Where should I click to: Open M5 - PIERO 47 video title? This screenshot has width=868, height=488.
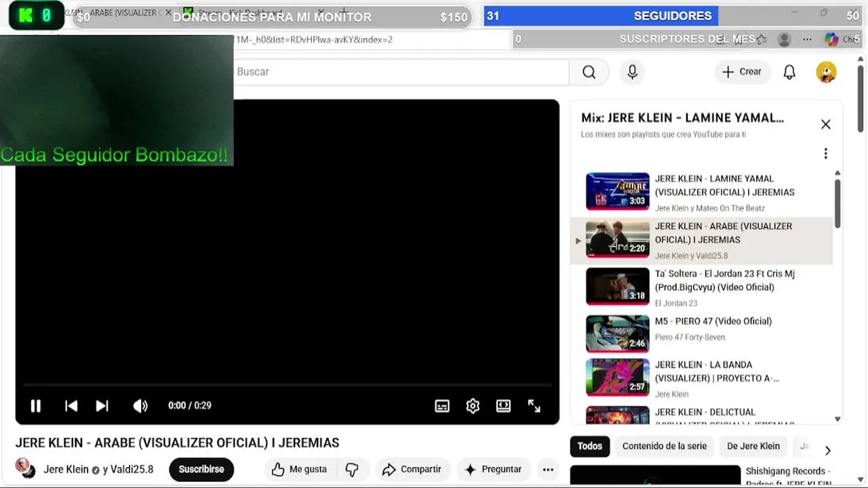click(713, 321)
